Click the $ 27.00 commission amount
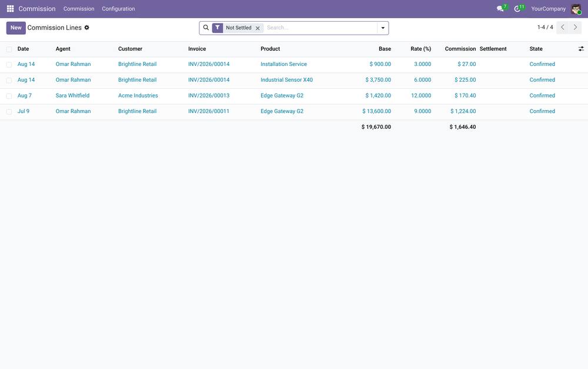The width and height of the screenshot is (588, 369). click(466, 64)
